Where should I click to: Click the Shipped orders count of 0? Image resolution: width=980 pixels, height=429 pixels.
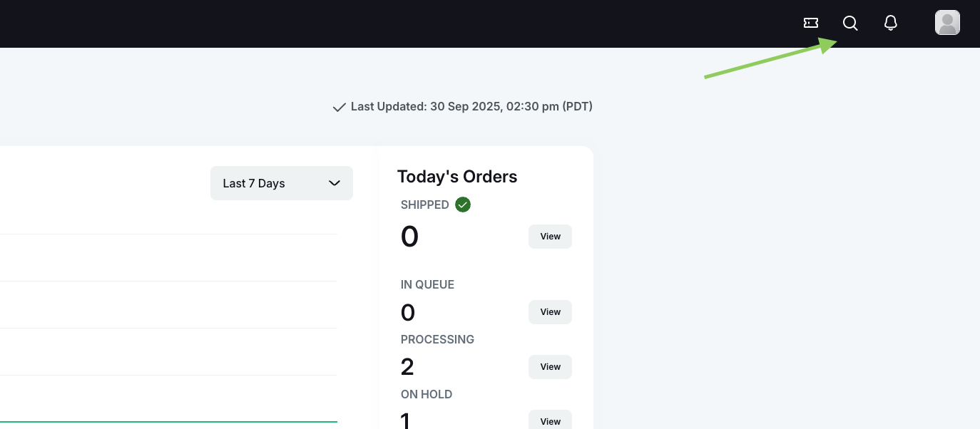pyautogui.click(x=409, y=237)
